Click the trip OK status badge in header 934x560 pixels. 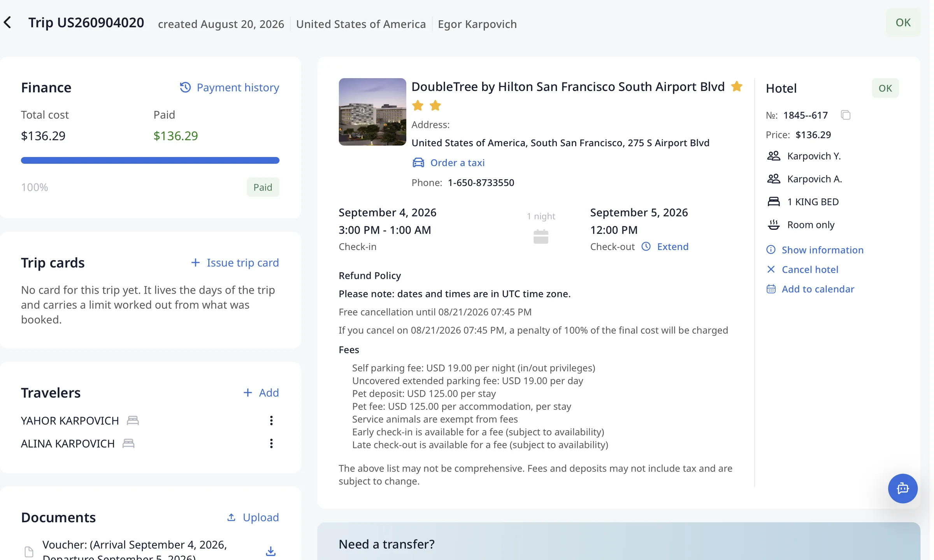[903, 23]
